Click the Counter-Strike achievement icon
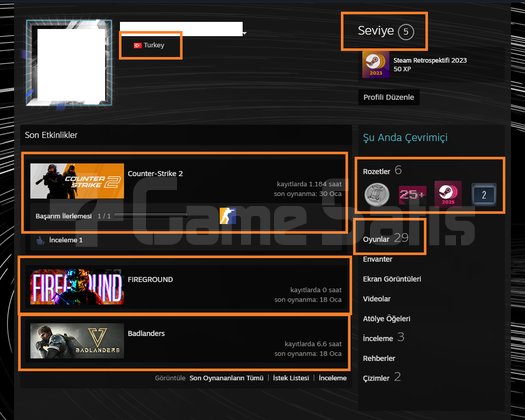525x420 pixels. [228, 216]
